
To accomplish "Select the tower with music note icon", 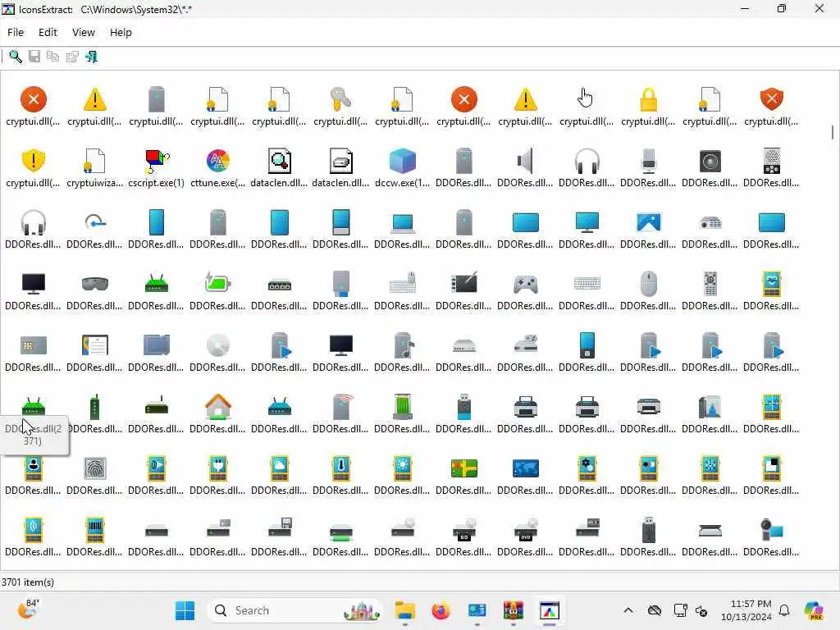I will click(x=402, y=345).
